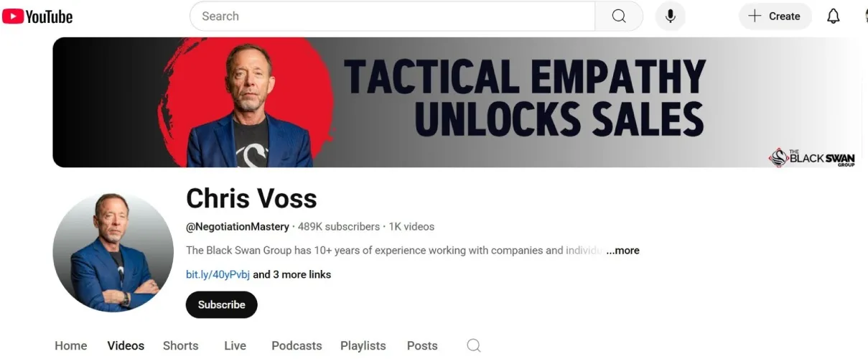Click the Black Swan Group logo

(x=811, y=157)
